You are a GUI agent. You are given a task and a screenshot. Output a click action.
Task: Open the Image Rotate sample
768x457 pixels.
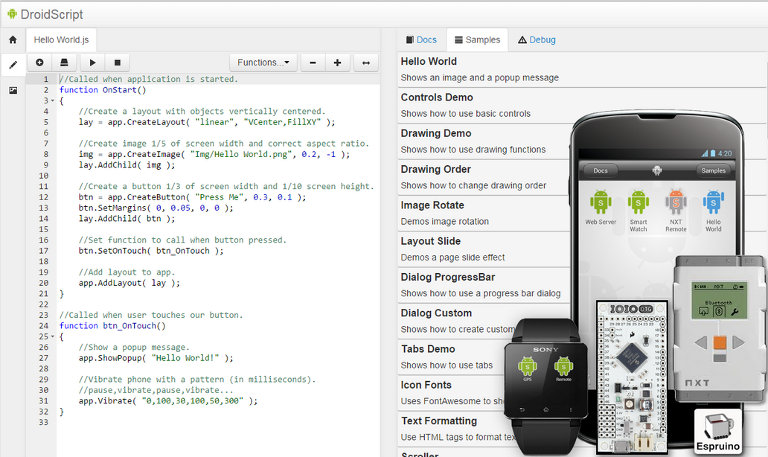485,213
